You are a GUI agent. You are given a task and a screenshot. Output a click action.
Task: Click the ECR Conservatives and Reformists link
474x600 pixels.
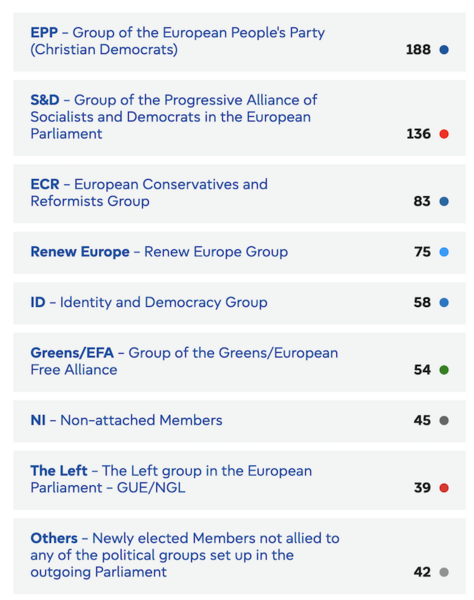[x=149, y=192]
